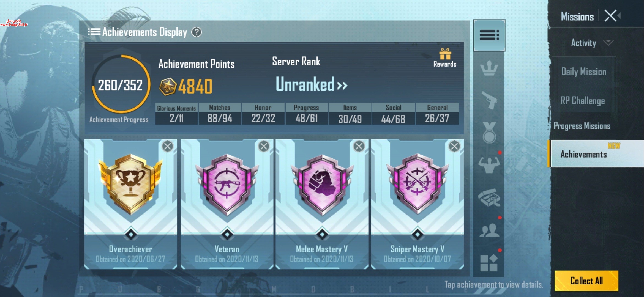644x297 pixels.
Task: Expand the Activity dropdown arrow
Action: click(x=608, y=43)
